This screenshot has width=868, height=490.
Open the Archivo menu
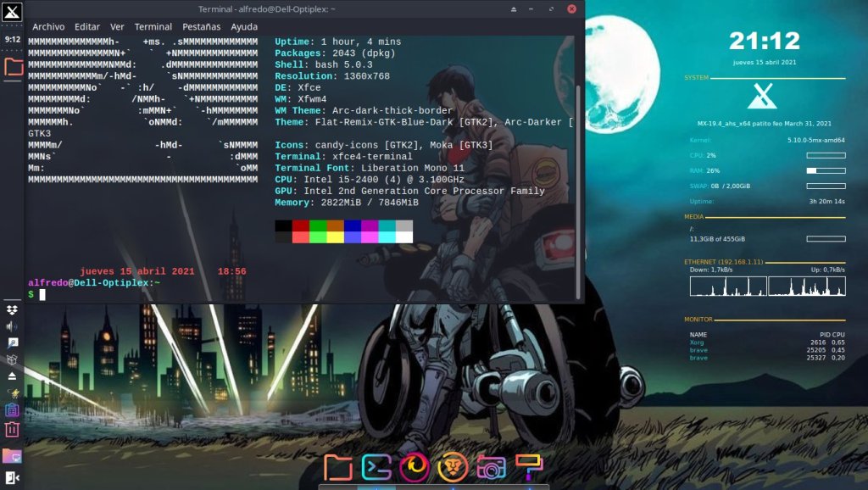[x=48, y=27]
